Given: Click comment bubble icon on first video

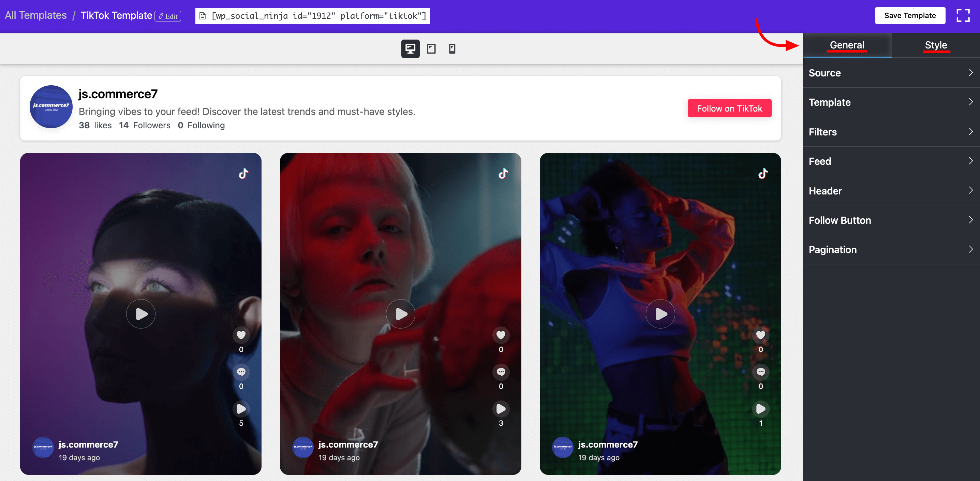Looking at the screenshot, I should [241, 372].
